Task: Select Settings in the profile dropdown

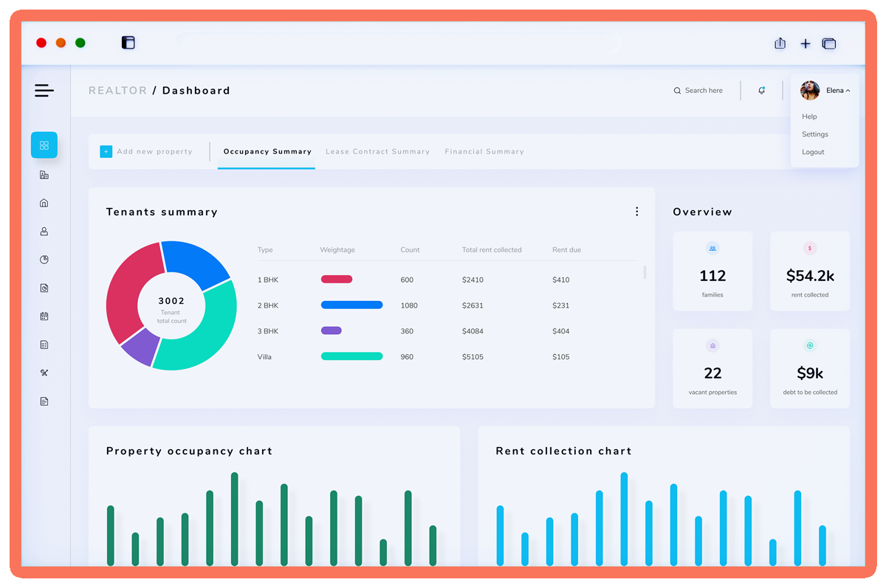Action: (814, 134)
